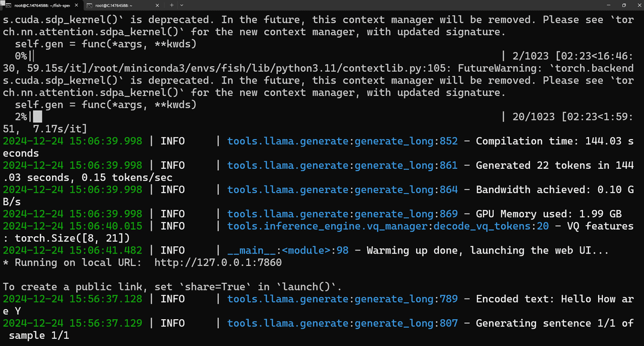Switch to the second root@C.14764588 tab
The height and width of the screenshot is (346, 644).
pos(122,5)
